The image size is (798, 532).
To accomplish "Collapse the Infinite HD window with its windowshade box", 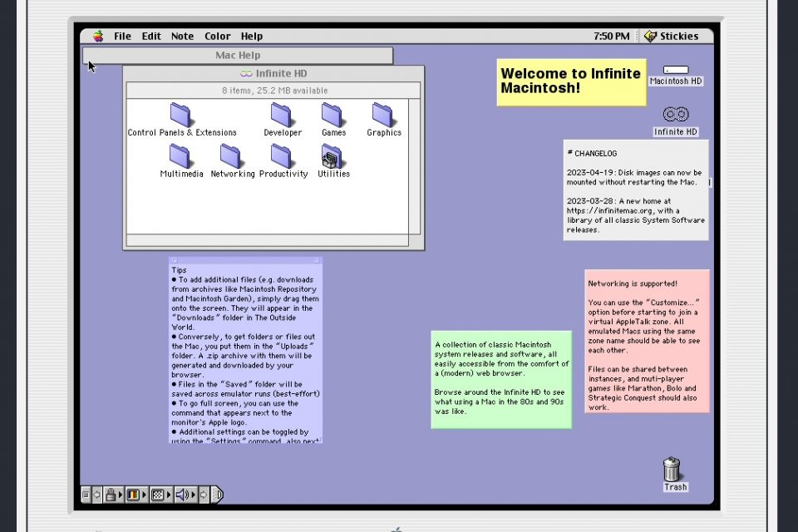I will [x=416, y=73].
